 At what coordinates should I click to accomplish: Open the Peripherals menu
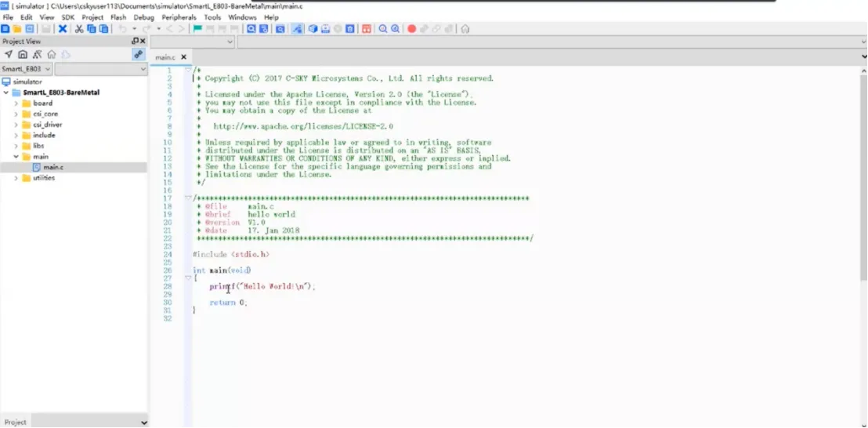tap(179, 18)
